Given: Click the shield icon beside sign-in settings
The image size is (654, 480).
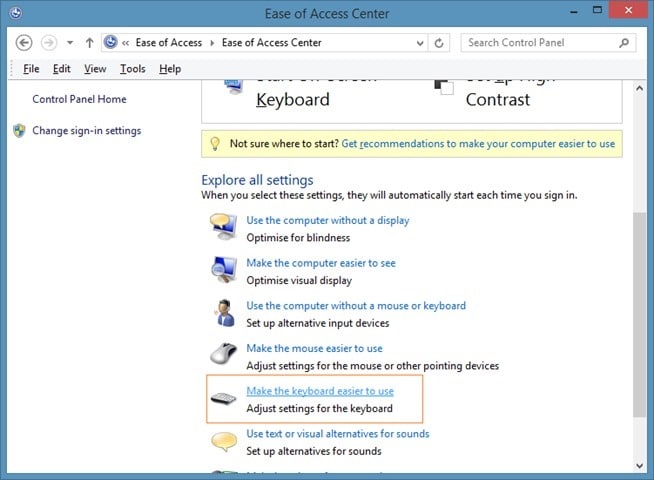Looking at the screenshot, I should tap(19, 131).
